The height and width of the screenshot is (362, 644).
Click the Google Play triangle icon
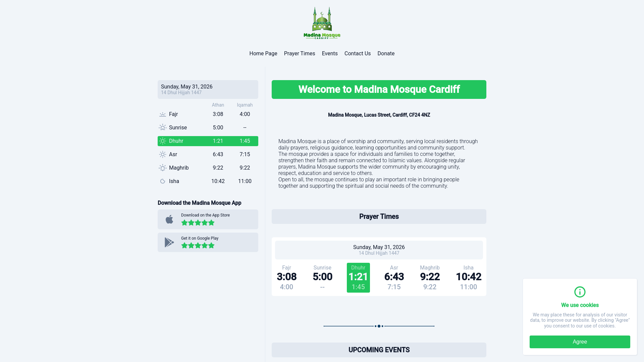(169, 242)
